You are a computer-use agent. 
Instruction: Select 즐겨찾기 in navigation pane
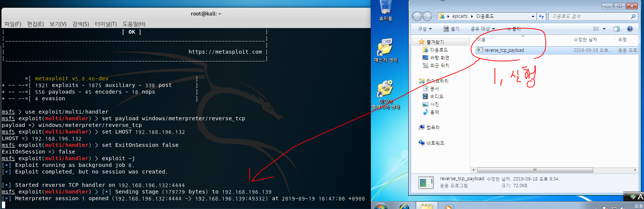[435, 42]
